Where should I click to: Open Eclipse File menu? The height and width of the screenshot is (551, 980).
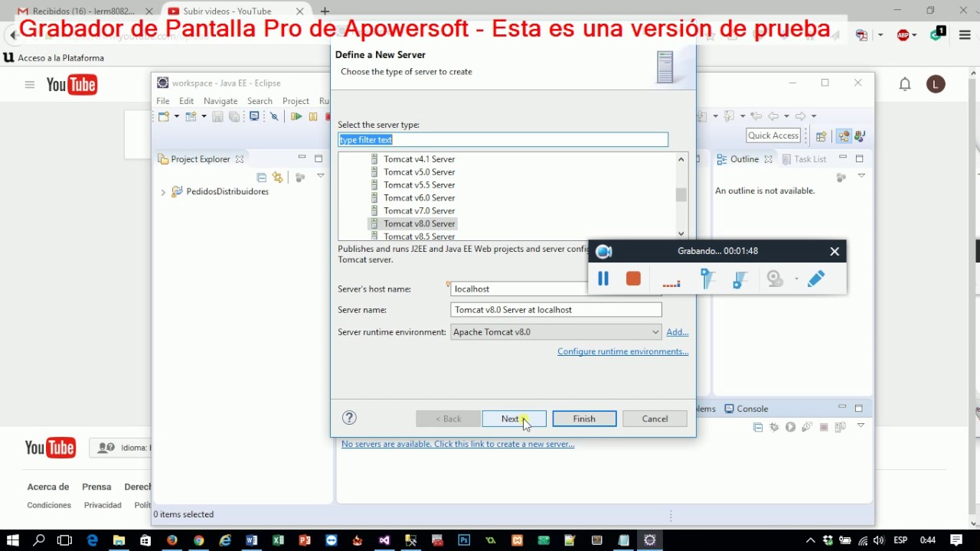coord(163,101)
